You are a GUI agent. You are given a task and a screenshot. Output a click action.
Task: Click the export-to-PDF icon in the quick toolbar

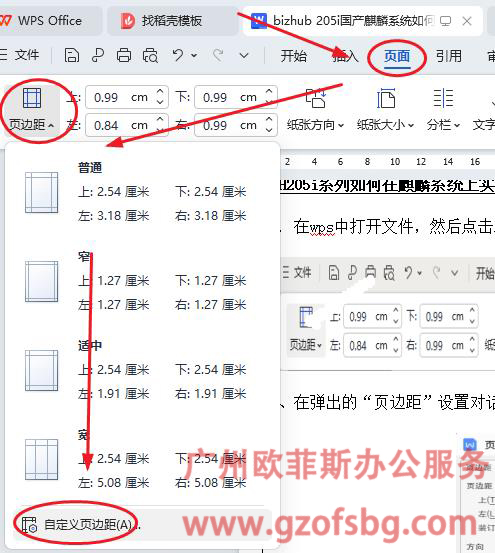tap(98, 55)
